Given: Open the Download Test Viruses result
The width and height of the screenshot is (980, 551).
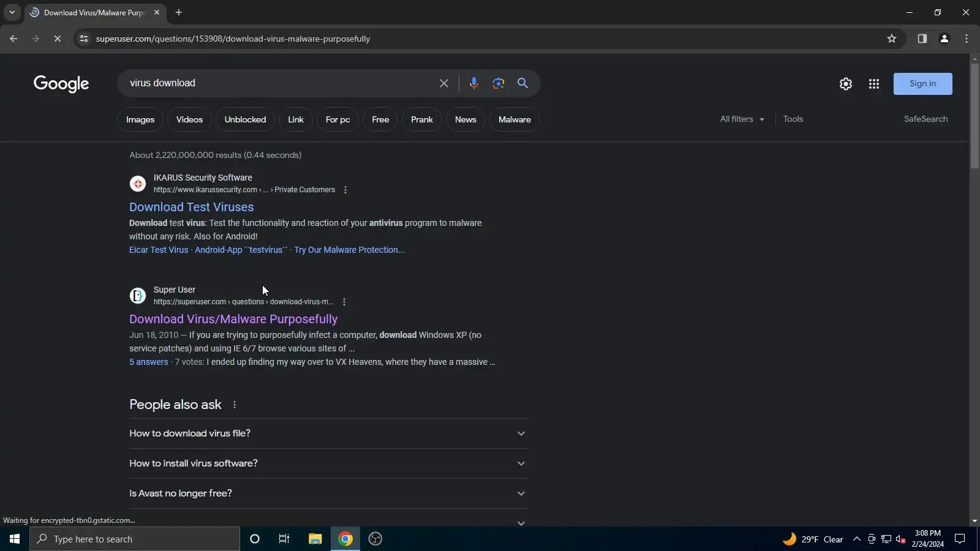Looking at the screenshot, I should (191, 207).
